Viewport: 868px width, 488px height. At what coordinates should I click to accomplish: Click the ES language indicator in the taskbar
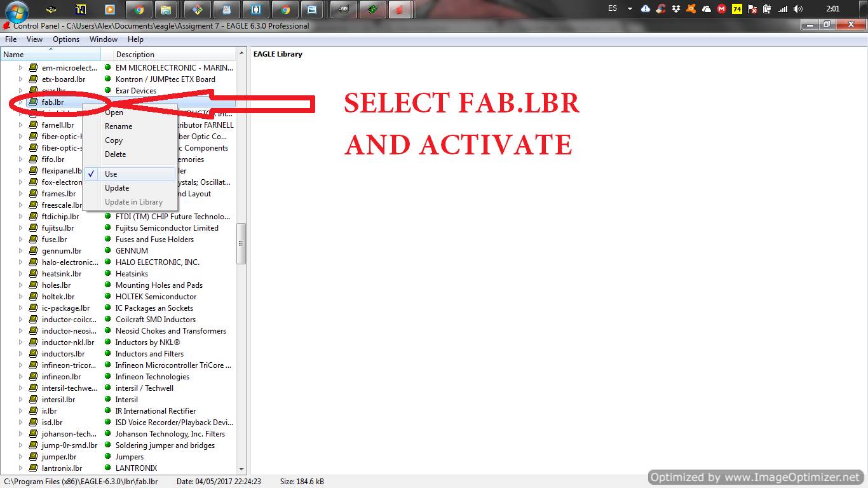click(613, 9)
